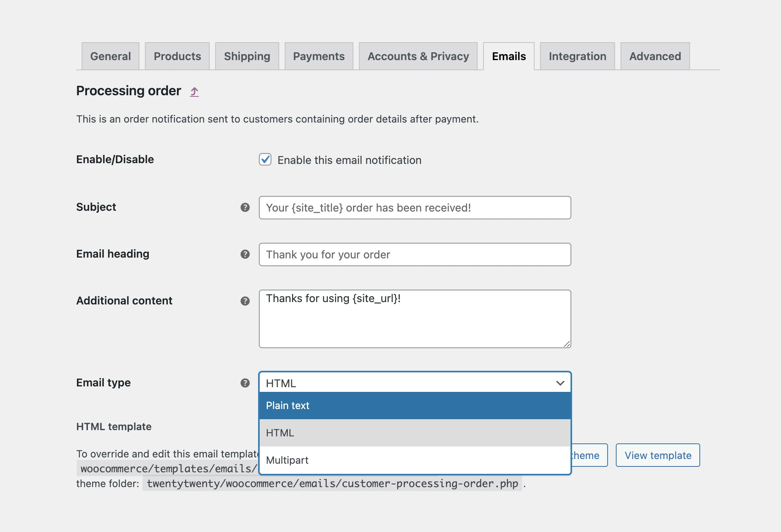Click the Subject help question mark icon

(245, 207)
